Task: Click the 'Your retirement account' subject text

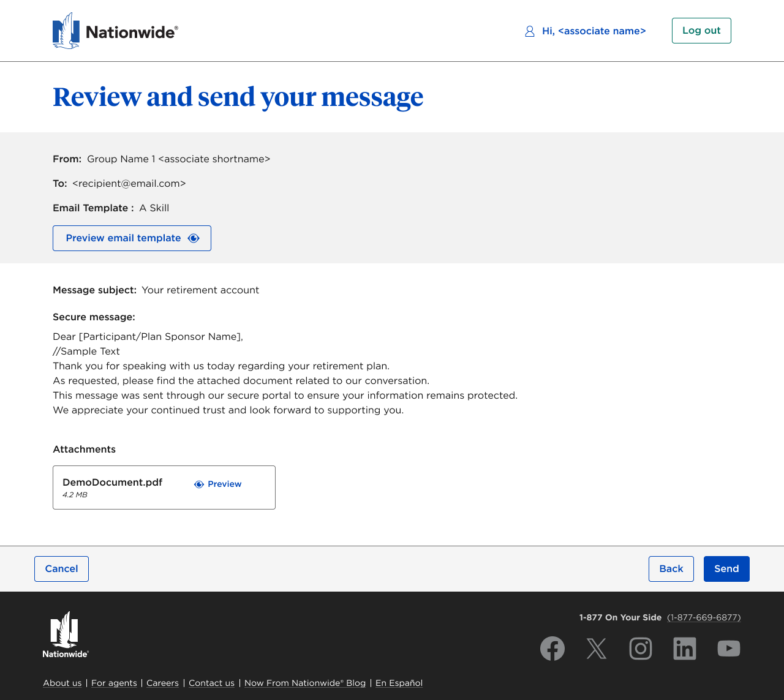Action: coord(200,290)
